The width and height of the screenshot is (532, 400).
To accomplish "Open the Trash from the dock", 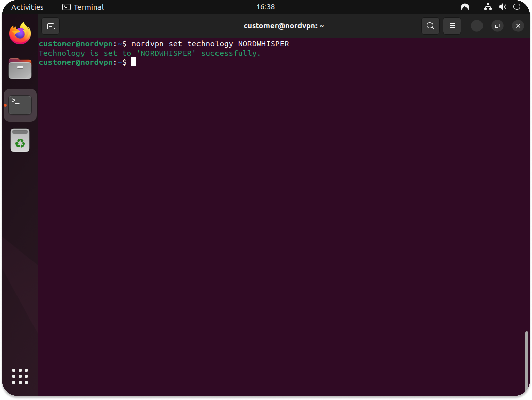I will (20, 140).
